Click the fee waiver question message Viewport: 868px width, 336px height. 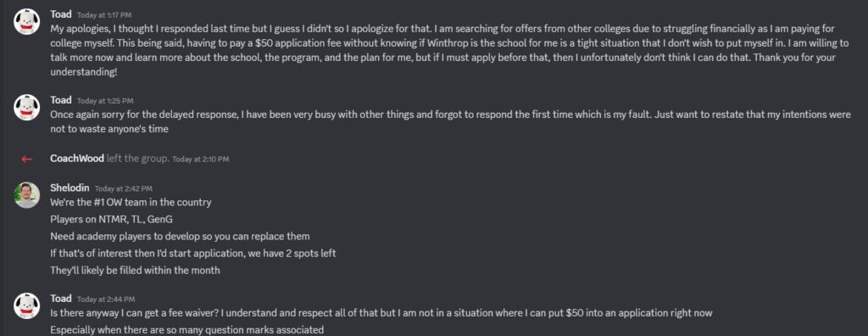click(x=381, y=313)
